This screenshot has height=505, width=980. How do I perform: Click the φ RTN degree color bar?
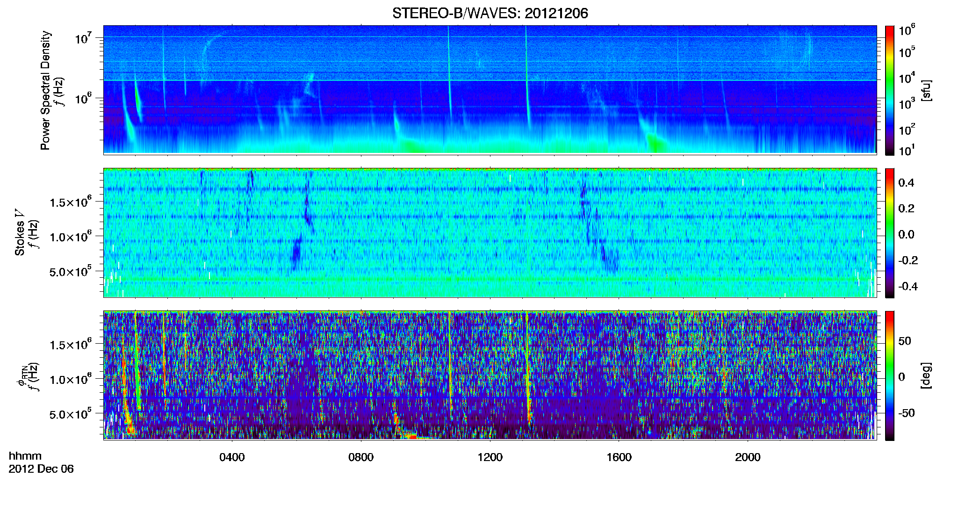(890, 375)
